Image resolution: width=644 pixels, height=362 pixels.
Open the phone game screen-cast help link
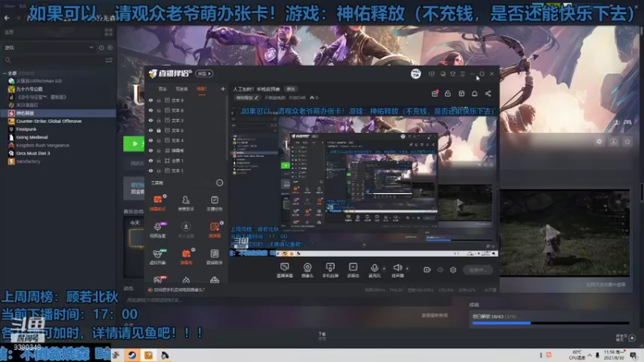[x=179, y=290]
